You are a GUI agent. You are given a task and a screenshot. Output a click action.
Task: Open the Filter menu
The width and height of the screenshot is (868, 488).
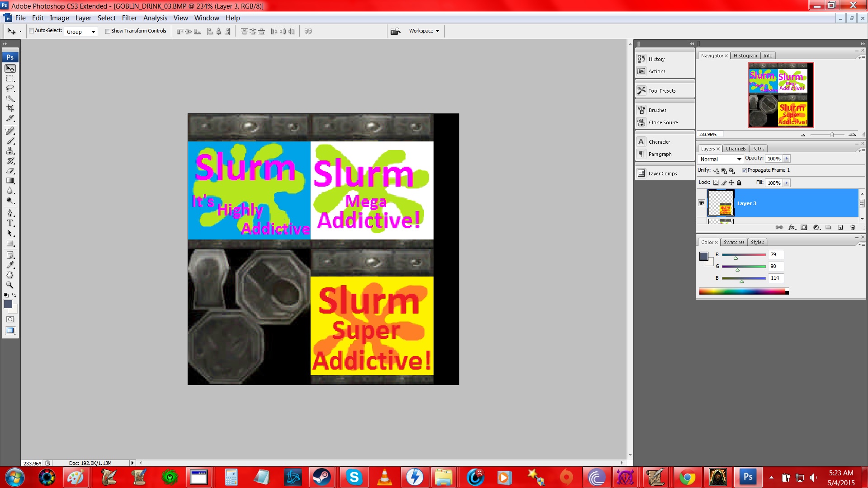tap(129, 18)
